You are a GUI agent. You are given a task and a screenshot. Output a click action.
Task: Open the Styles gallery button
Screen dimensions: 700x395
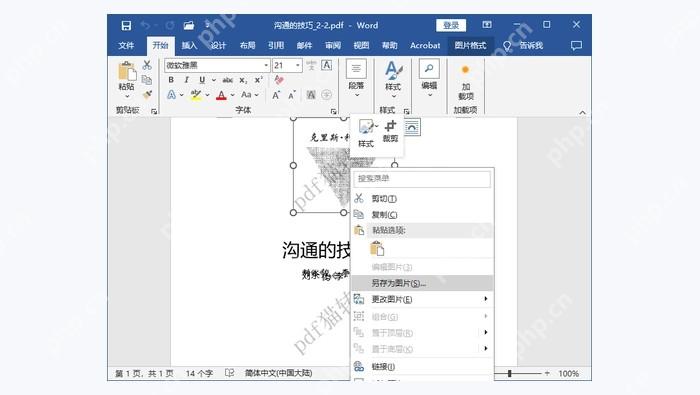393,79
